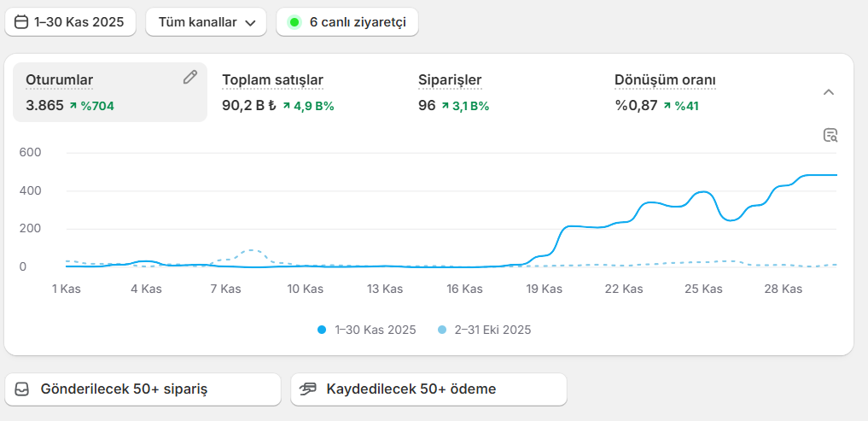The image size is (868, 421).
Task: Click the payment capture hand icon
Action: coord(308,389)
